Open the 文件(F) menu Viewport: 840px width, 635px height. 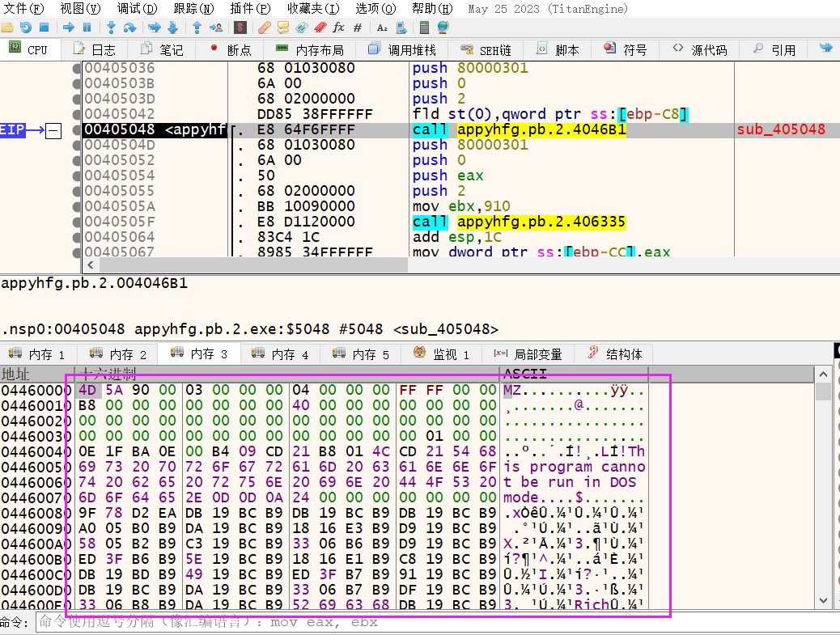(x=23, y=9)
